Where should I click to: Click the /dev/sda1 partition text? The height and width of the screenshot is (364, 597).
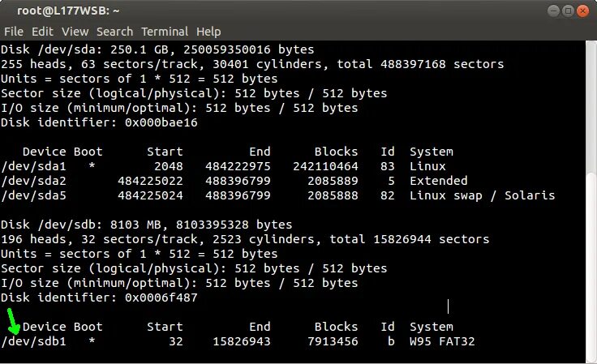click(33, 166)
